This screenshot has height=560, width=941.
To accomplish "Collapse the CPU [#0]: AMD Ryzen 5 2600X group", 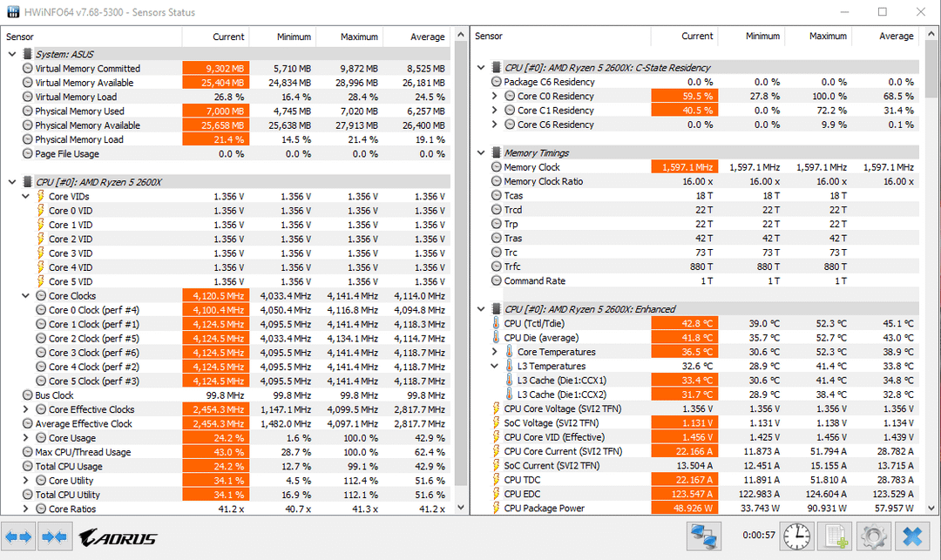I will (x=12, y=182).
